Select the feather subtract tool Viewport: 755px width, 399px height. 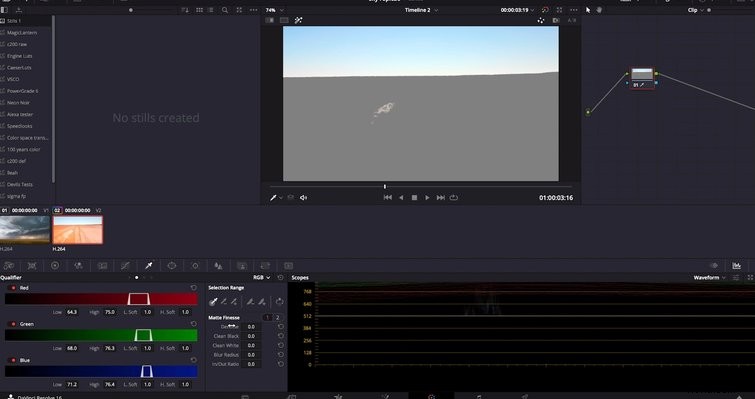pyautogui.click(x=250, y=302)
